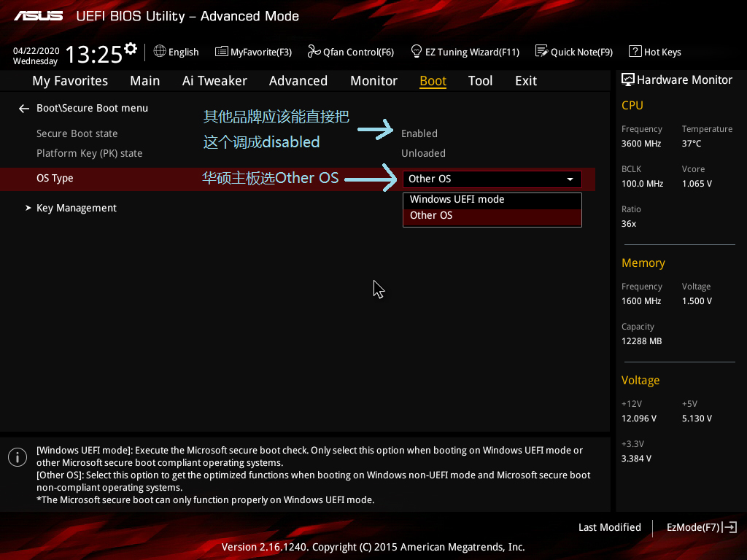Click +12V reading 12.096 V
747x560 pixels.
[x=639, y=418]
